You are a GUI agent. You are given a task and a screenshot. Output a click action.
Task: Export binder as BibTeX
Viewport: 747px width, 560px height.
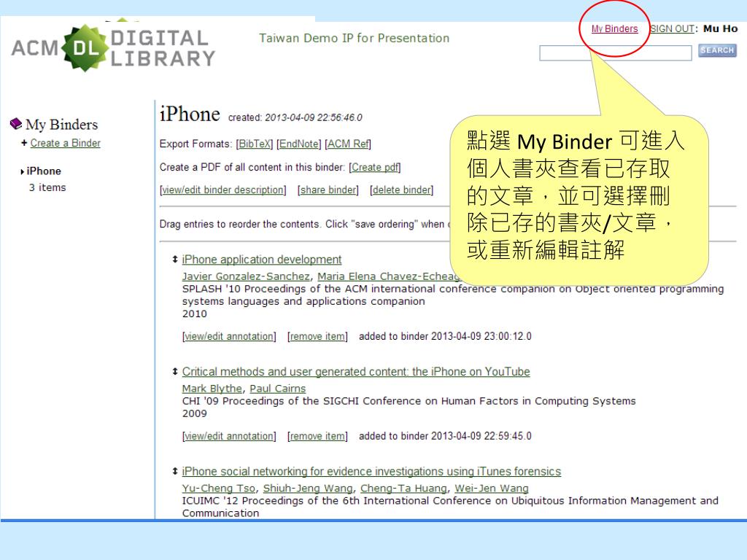pyautogui.click(x=255, y=144)
